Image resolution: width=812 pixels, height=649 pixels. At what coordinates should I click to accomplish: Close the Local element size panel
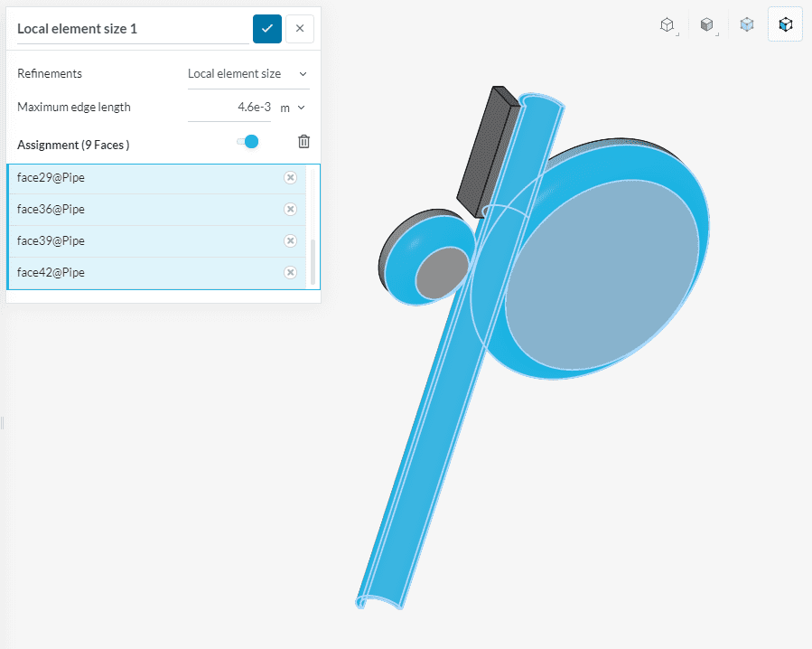tap(300, 29)
